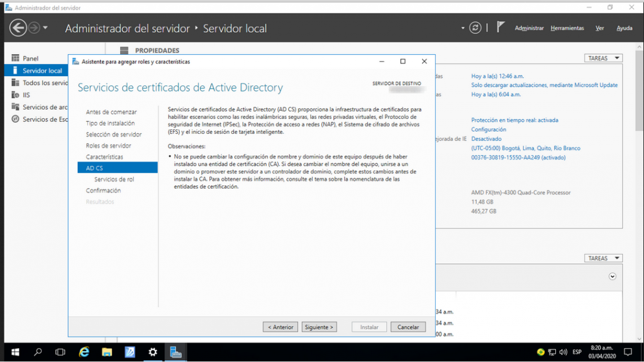
Task: Open product ID 00376-30819-15550-AA249 link
Action: click(518, 158)
